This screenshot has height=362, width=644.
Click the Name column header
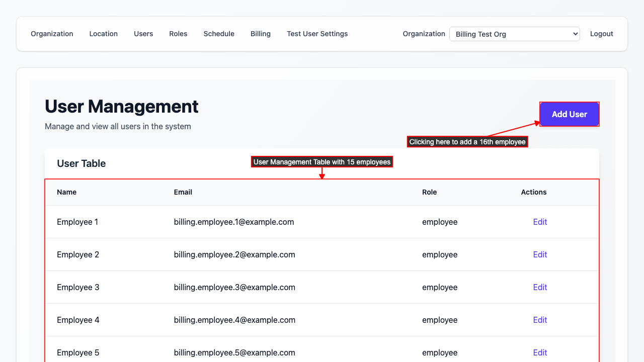[67, 192]
